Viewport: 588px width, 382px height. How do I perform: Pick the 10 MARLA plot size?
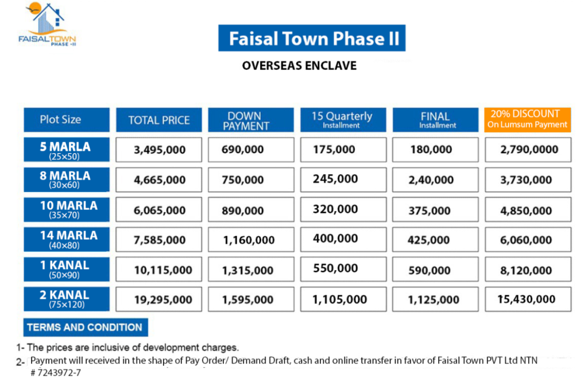(66, 209)
